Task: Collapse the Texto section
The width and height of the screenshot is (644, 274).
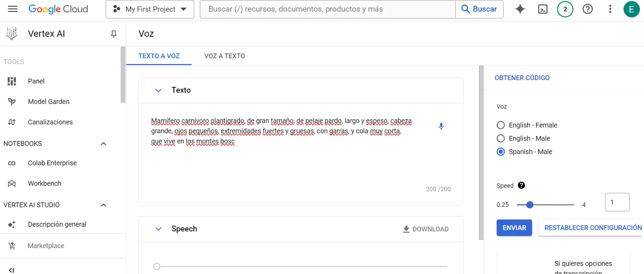Action: click(158, 90)
